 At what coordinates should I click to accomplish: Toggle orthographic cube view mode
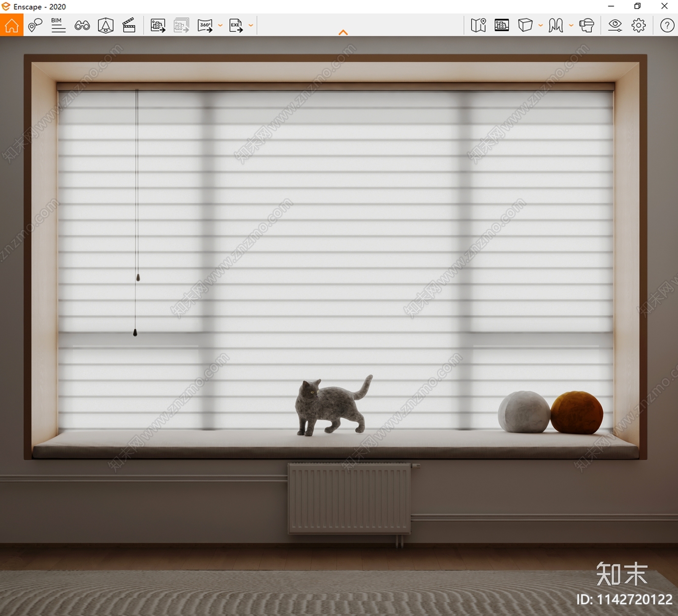pos(525,25)
